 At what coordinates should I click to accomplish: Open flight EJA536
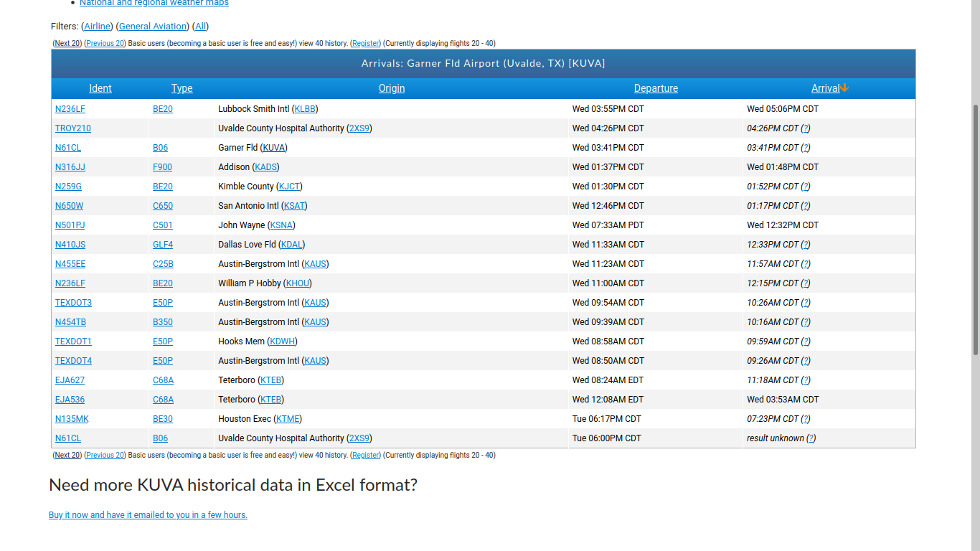[x=70, y=400]
